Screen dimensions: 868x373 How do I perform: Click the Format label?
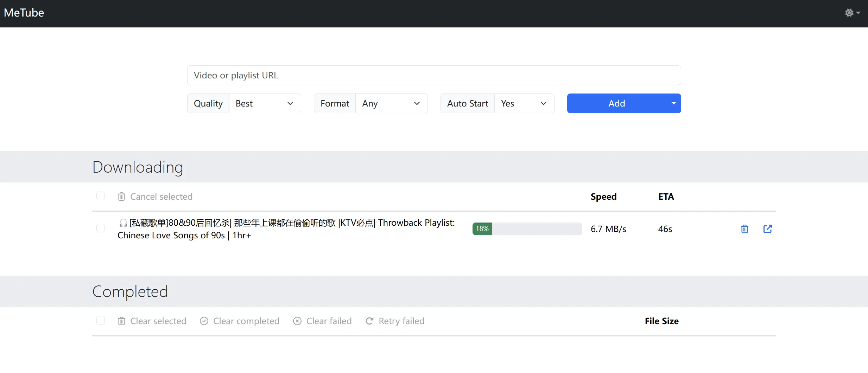(x=335, y=103)
